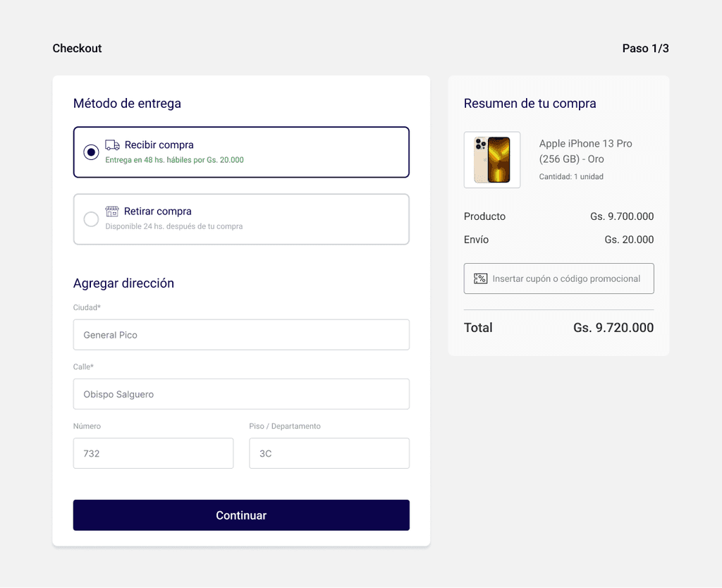Open the iPhone 13 Pro product thumbnail

(492, 160)
